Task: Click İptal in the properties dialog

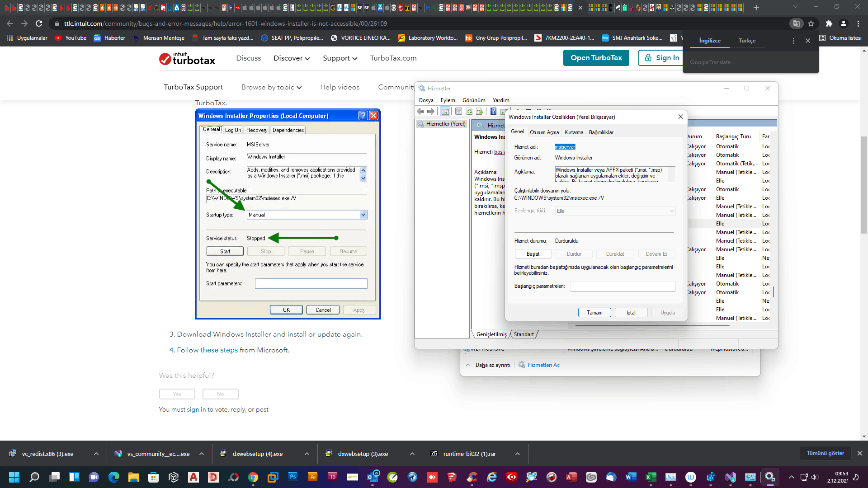Action: pyautogui.click(x=631, y=313)
